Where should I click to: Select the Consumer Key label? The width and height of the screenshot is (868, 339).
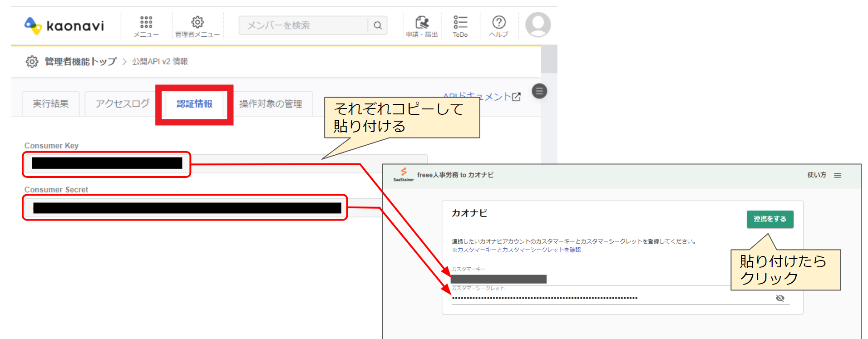click(x=51, y=146)
